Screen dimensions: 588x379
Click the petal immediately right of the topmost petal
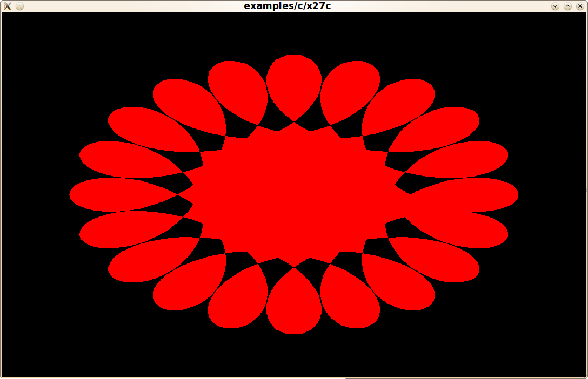tap(349, 89)
